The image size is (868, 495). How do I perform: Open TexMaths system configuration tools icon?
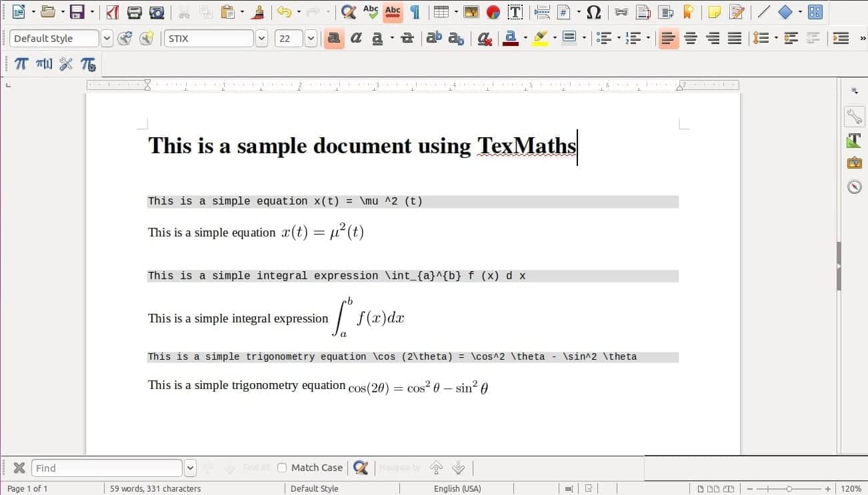pyautogui.click(x=65, y=64)
